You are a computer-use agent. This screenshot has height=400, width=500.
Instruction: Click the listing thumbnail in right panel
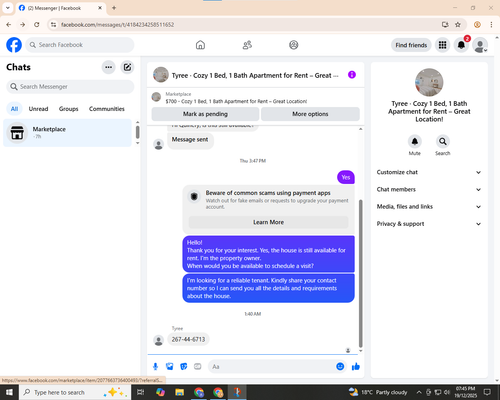pyautogui.click(x=429, y=82)
